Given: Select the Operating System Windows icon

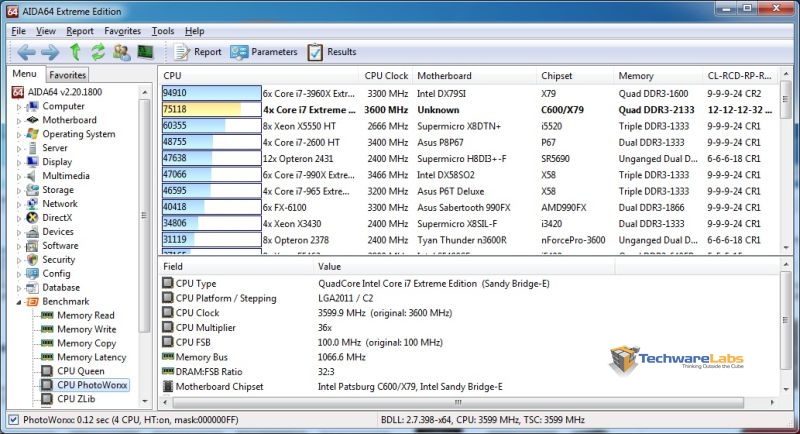Looking at the screenshot, I should pyautogui.click(x=32, y=134).
